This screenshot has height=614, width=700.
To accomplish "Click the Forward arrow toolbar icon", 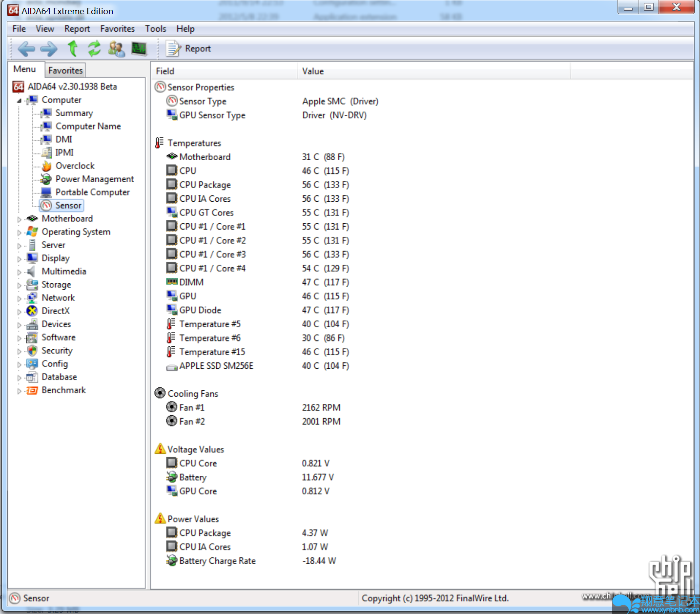I will [49, 48].
